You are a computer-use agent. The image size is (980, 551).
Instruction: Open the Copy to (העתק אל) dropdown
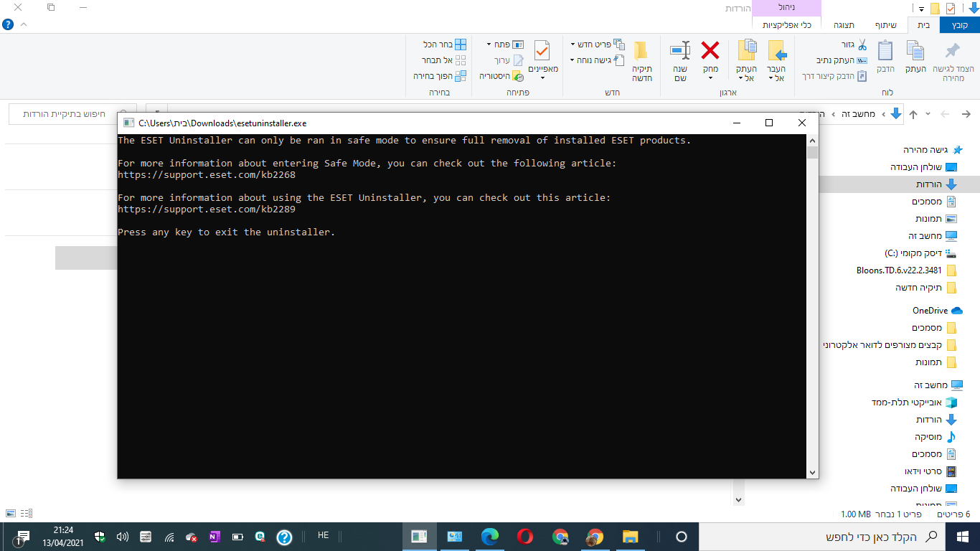click(747, 60)
